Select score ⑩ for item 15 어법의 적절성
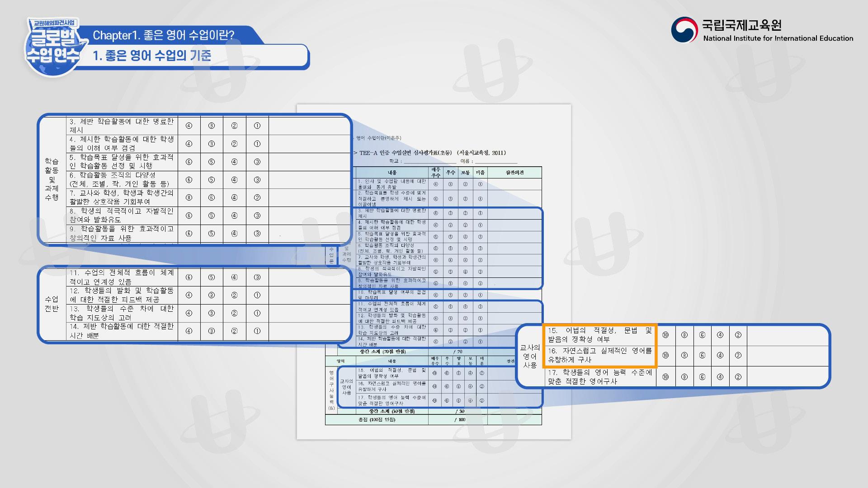 point(665,335)
